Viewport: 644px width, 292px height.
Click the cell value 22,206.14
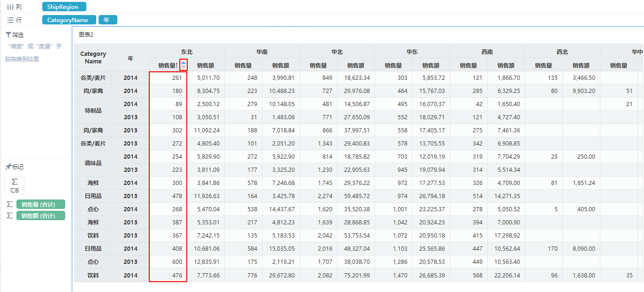point(507,276)
